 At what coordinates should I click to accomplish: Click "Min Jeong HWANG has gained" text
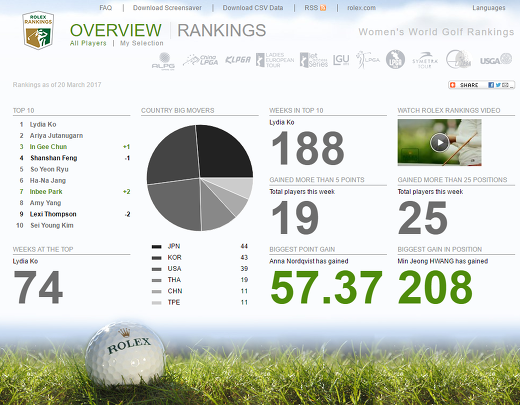[x=443, y=261]
